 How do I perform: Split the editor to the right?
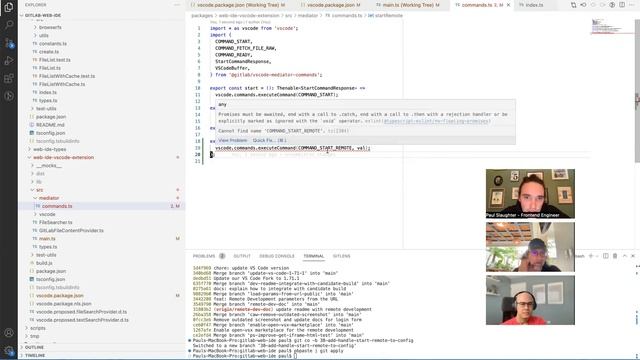(x=622, y=5)
